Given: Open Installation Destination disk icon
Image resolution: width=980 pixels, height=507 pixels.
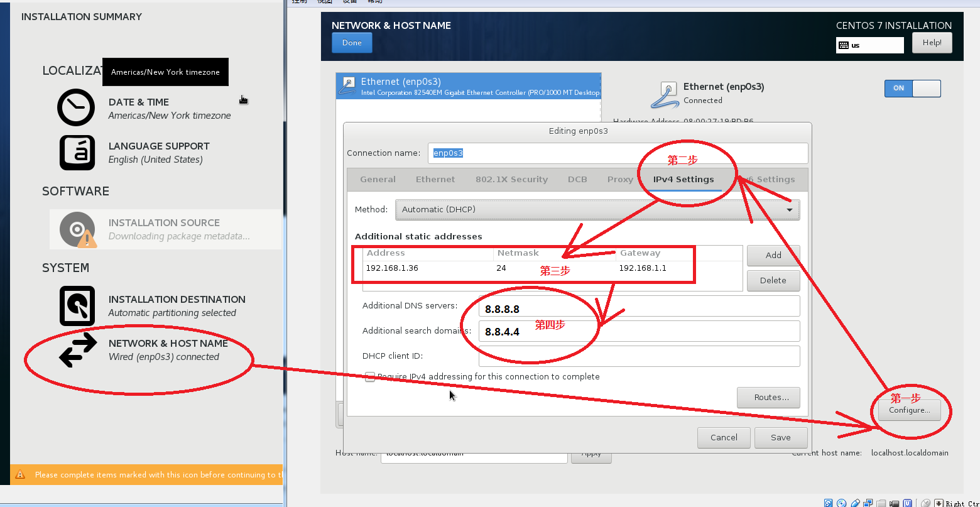Looking at the screenshot, I should click(x=77, y=306).
